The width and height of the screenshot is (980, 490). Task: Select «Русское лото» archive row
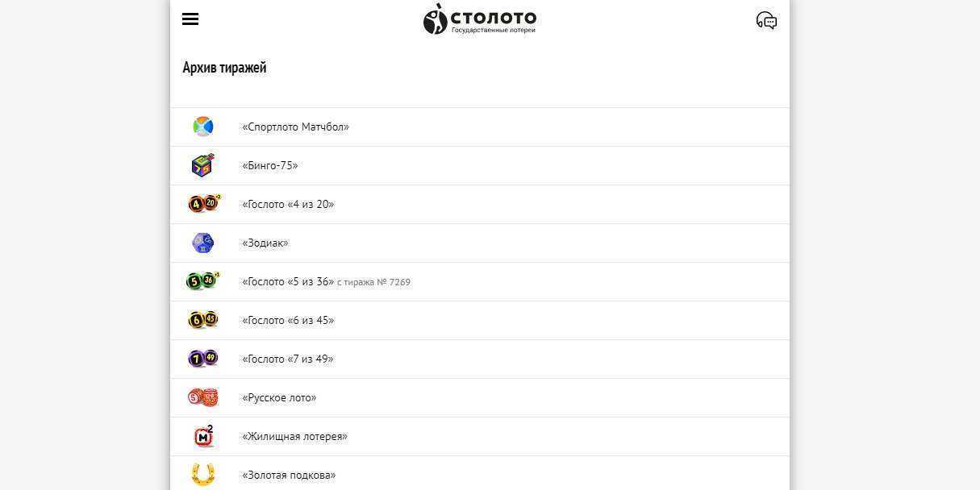pos(480,397)
